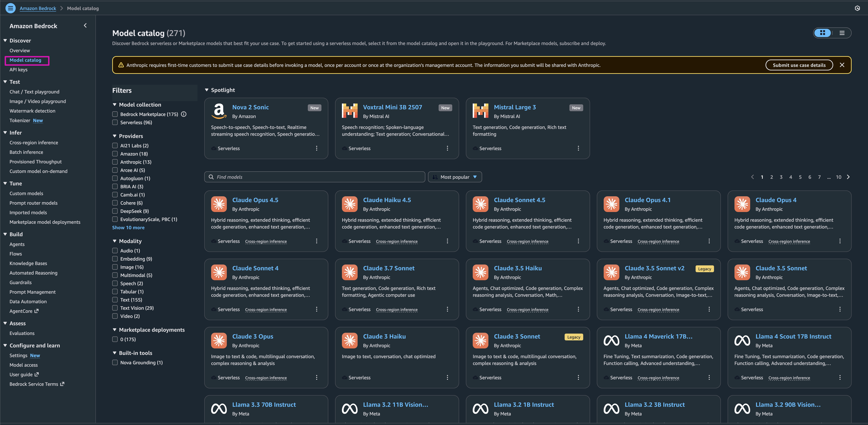Dismiss the Anthropic warning banner
This screenshot has width=868, height=425.
[842, 65]
